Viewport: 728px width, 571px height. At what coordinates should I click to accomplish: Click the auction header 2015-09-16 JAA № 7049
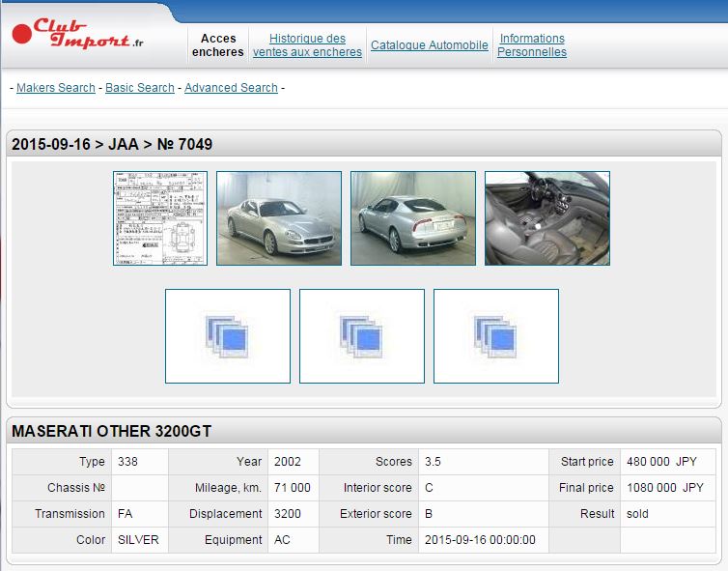(112, 145)
